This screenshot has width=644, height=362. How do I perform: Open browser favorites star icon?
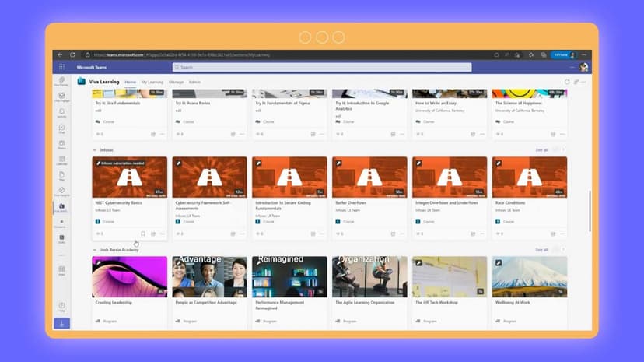(x=531, y=54)
